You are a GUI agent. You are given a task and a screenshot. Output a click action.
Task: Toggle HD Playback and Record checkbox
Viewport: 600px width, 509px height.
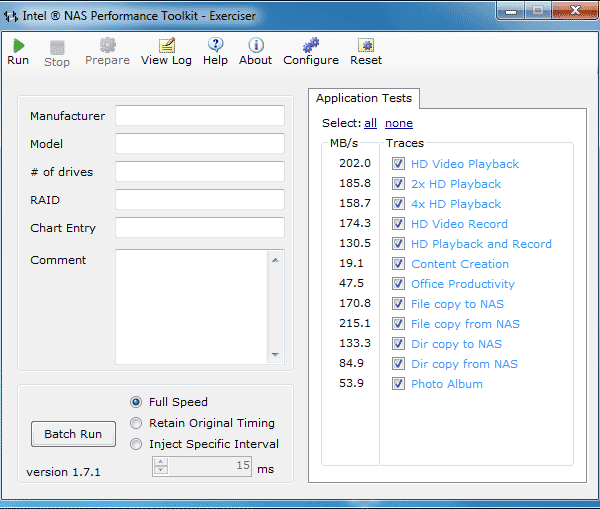[398, 243]
